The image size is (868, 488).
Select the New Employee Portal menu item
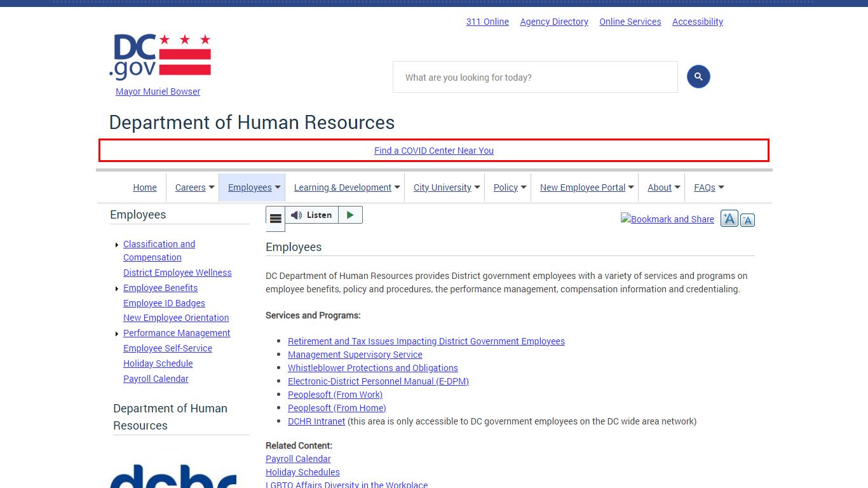(583, 187)
